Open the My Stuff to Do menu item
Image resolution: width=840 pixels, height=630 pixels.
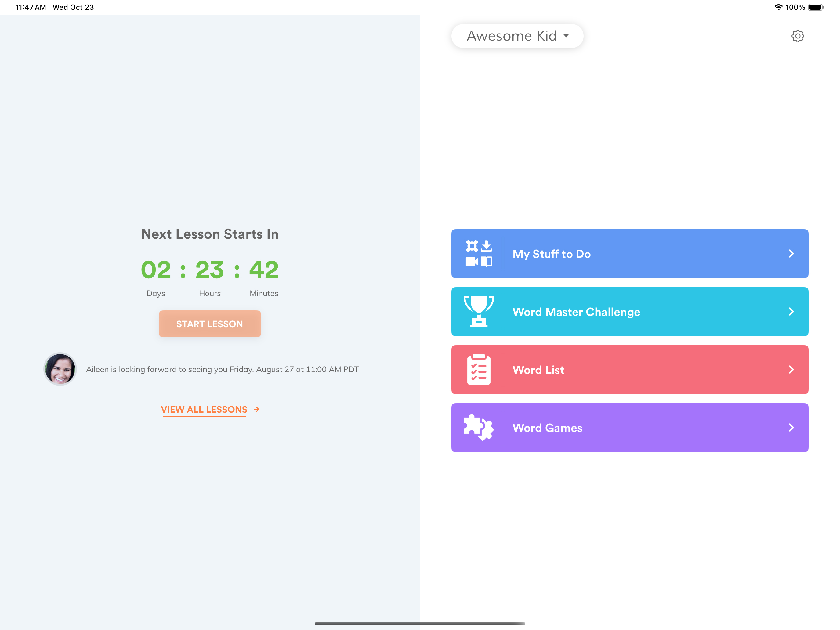pyautogui.click(x=630, y=253)
